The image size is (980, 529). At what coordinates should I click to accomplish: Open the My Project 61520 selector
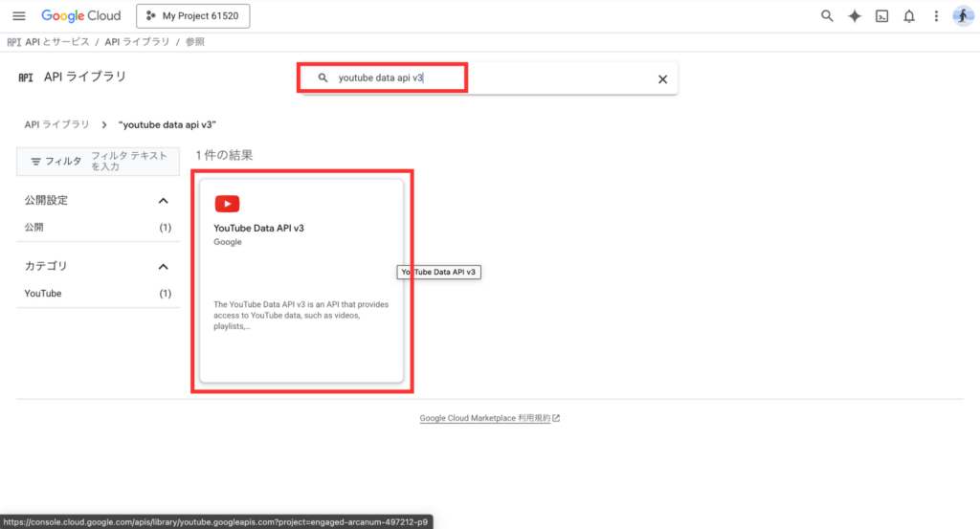click(x=193, y=16)
